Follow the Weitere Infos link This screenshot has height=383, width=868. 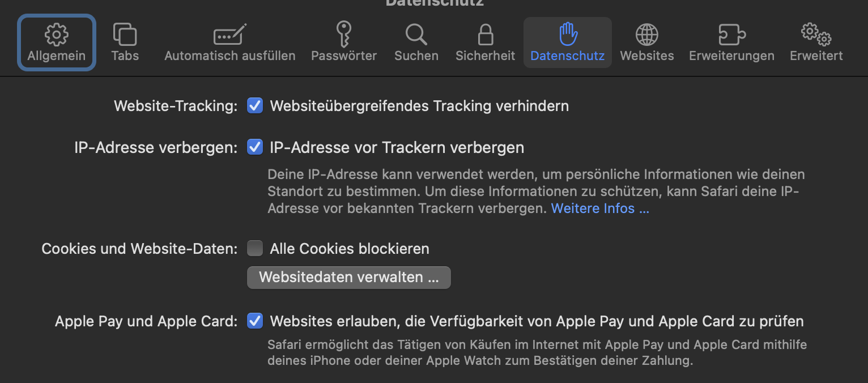click(x=599, y=208)
